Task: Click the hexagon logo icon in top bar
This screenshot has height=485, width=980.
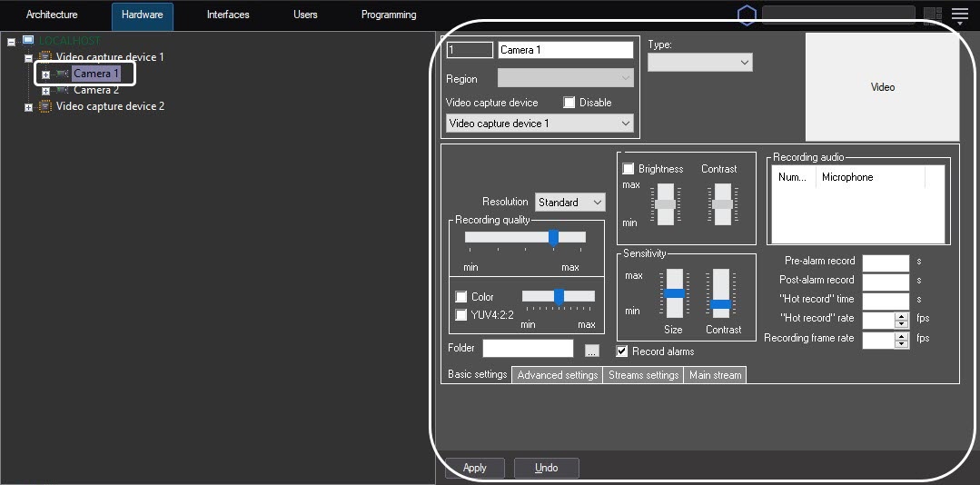Action: click(x=747, y=15)
